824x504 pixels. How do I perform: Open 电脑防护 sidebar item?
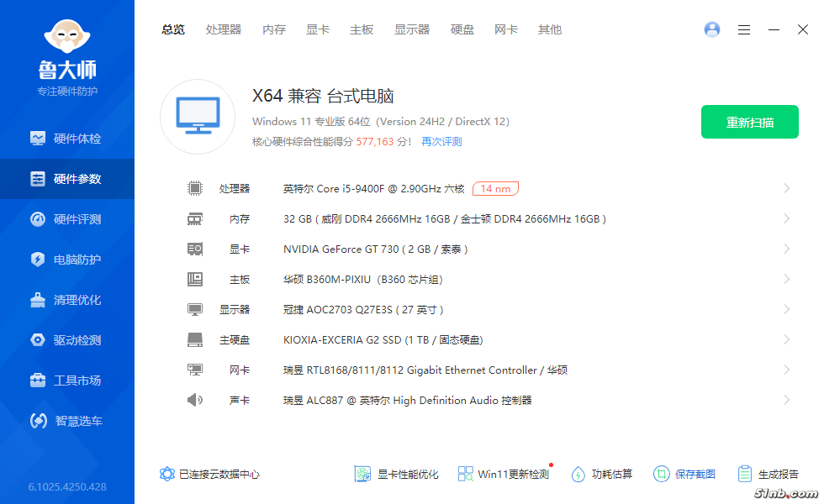pos(66,260)
